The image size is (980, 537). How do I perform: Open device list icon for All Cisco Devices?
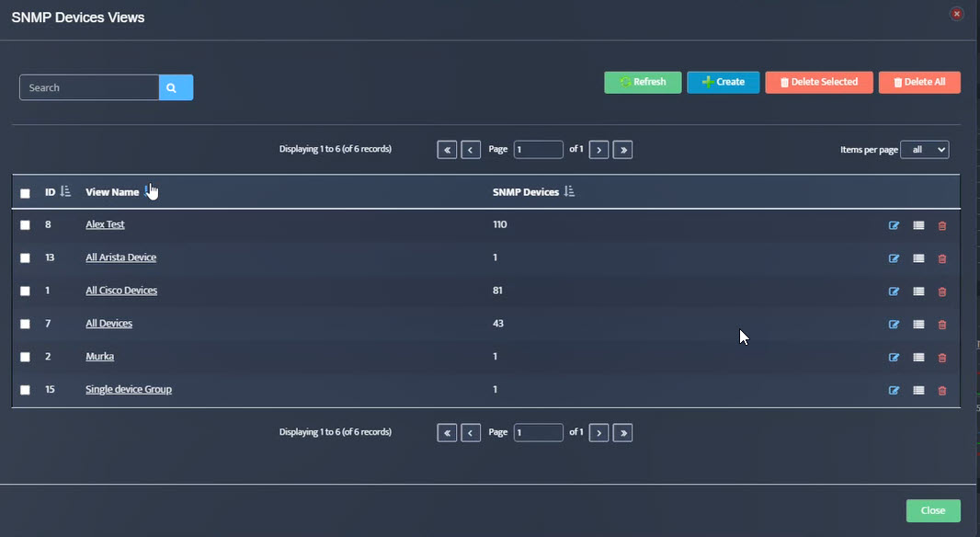[x=918, y=291]
